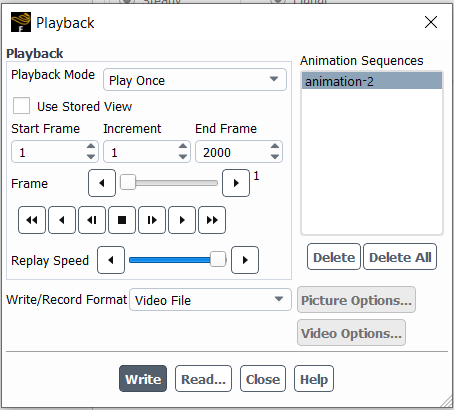Decrease the Start Frame value
The height and width of the screenshot is (410, 454).
[91, 157]
